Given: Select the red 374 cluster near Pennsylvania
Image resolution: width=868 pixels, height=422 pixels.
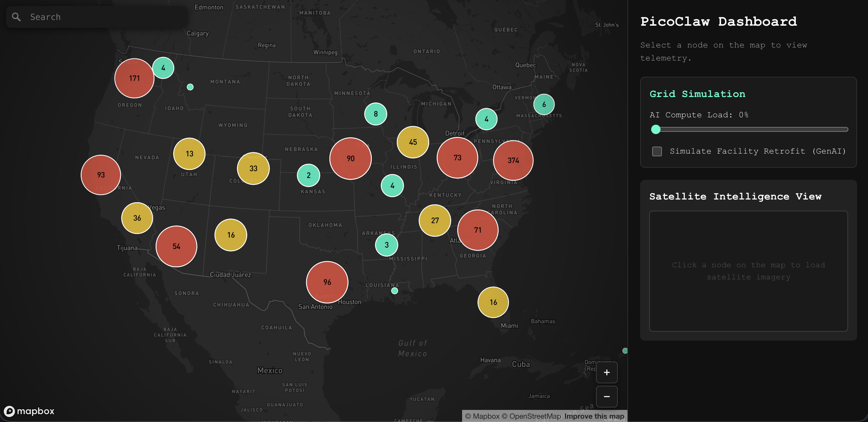Looking at the screenshot, I should (x=513, y=161).
